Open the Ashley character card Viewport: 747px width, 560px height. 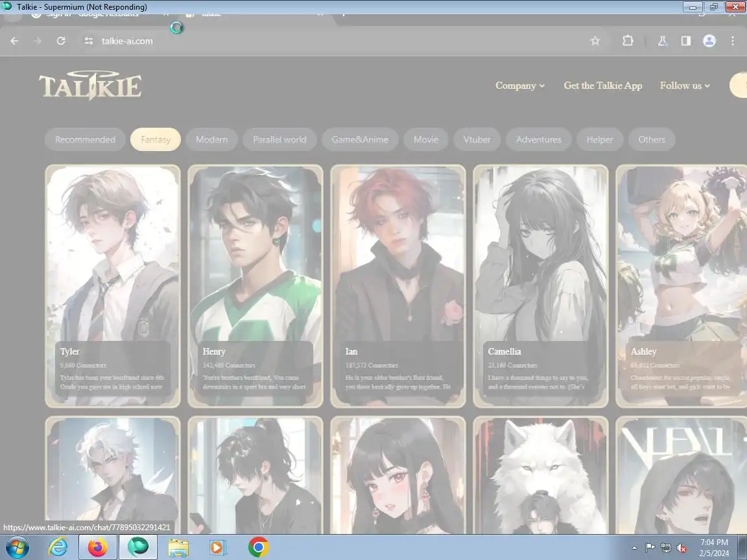(x=682, y=286)
